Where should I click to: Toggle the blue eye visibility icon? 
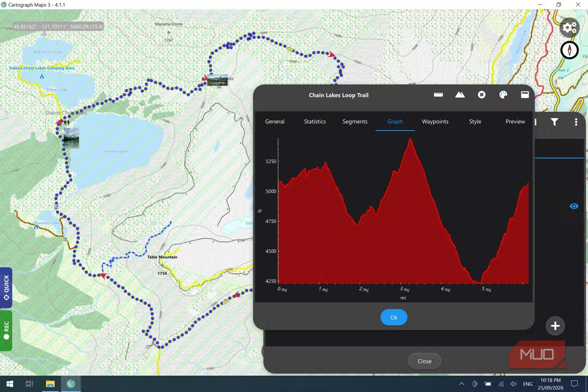click(x=574, y=206)
